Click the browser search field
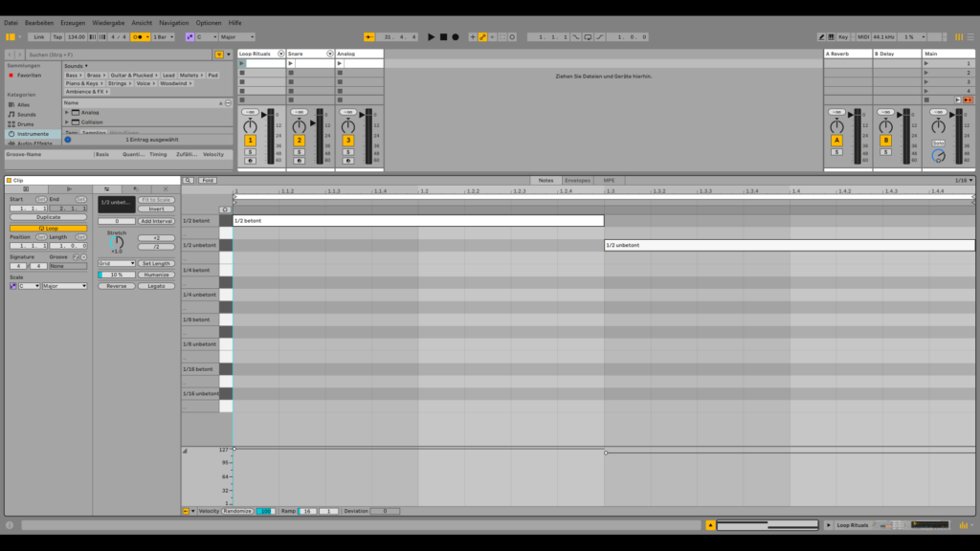Image resolution: width=980 pixels, height=551 pixels. click(119, 55)
